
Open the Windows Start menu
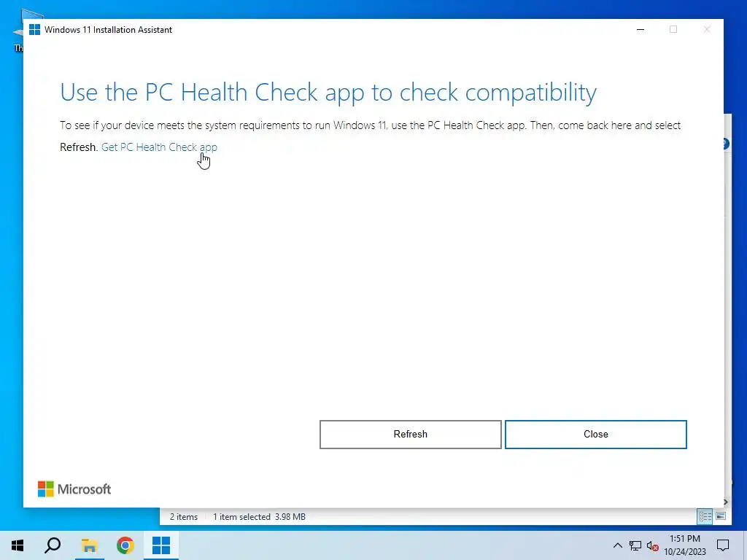pos(18,545)
